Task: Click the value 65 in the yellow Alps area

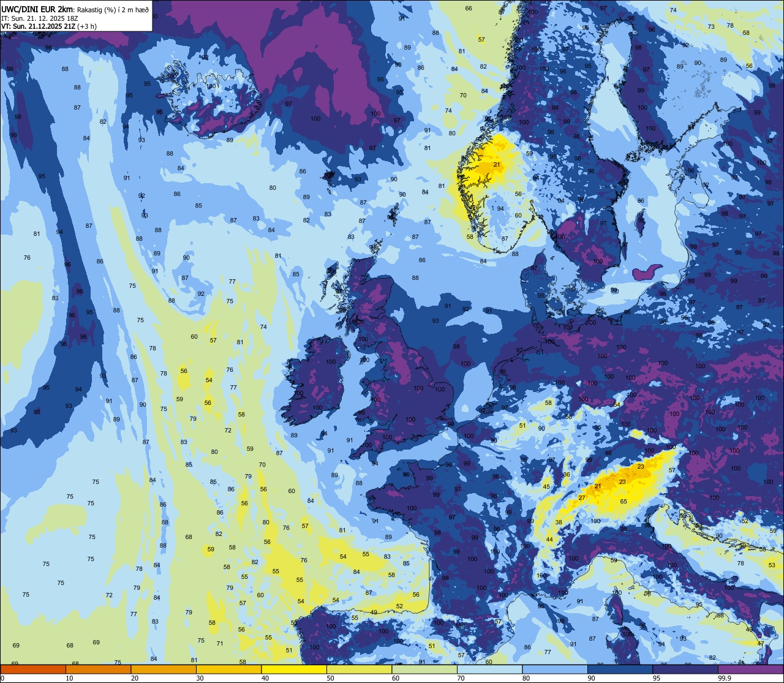Action: [x=624, y=502]
